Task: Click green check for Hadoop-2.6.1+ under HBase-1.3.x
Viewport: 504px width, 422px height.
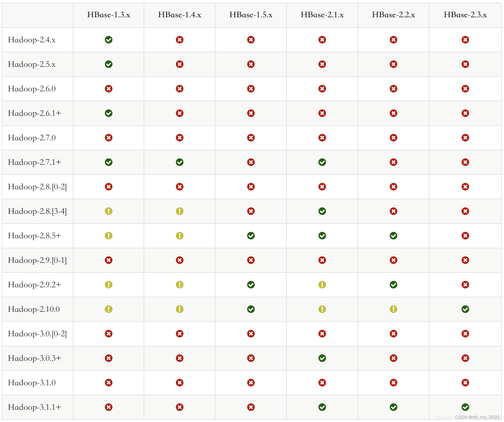Action: tap(109, 113)
